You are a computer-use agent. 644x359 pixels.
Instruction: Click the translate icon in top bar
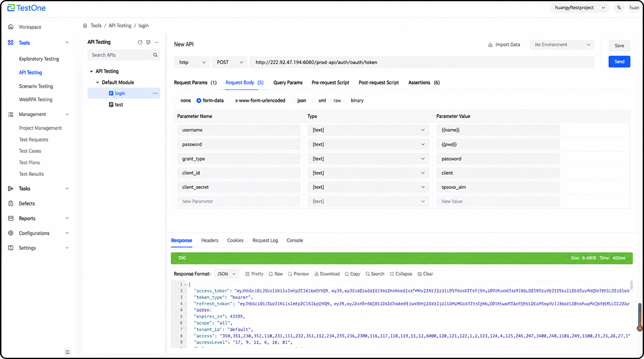[x=619, y=8]
